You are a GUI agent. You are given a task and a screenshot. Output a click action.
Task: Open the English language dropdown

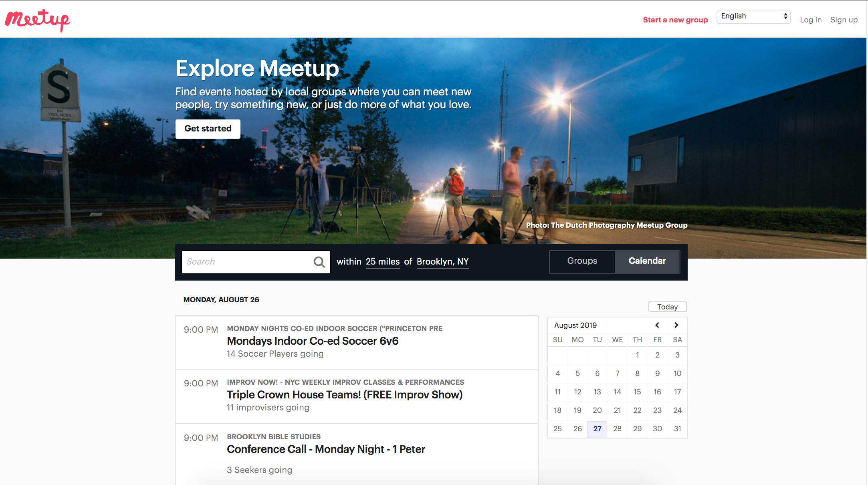pyautogui.click(x=753, y=16)
